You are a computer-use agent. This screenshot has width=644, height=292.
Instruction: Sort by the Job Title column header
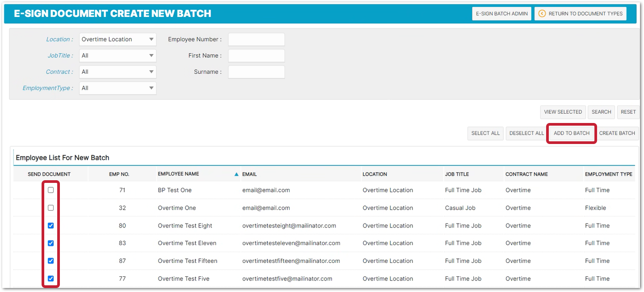[x=457, y=174]
